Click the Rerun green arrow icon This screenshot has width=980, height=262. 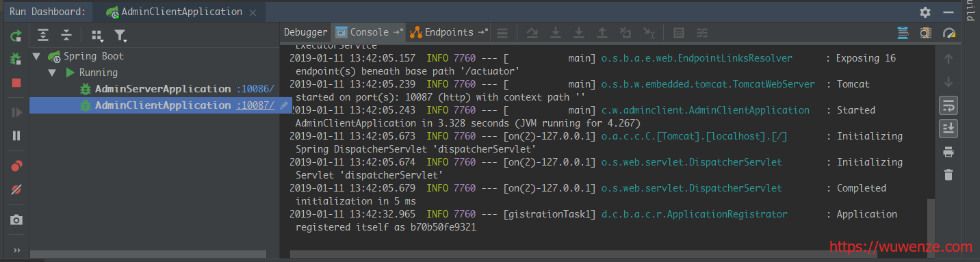pyautogui.click(x=16, y=36)
